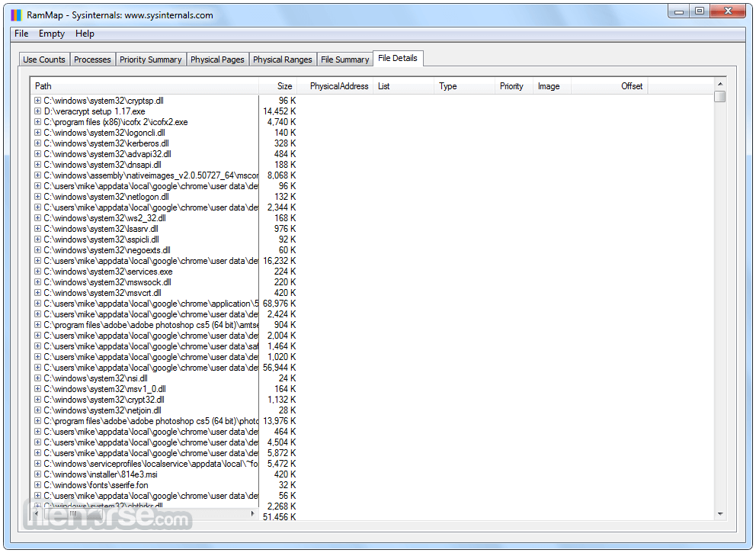Click the List column header

point(403,86)
